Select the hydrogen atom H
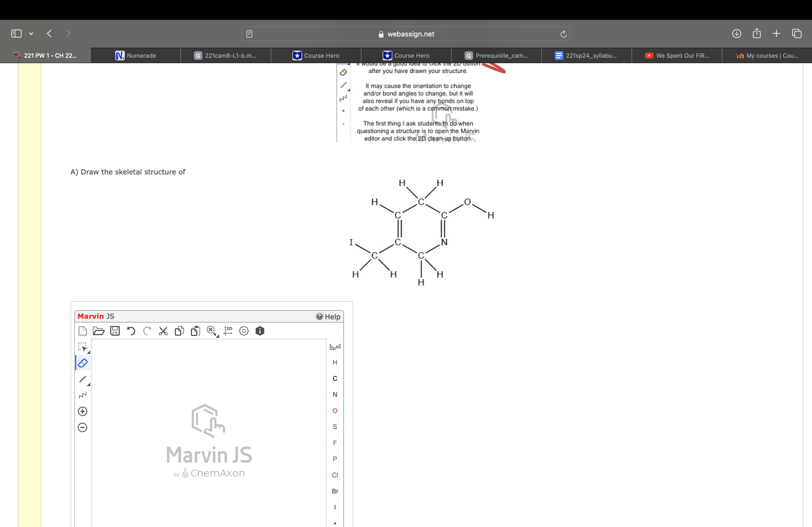The height and width of the screenshot is (527, 812). [x=335, y=362]
